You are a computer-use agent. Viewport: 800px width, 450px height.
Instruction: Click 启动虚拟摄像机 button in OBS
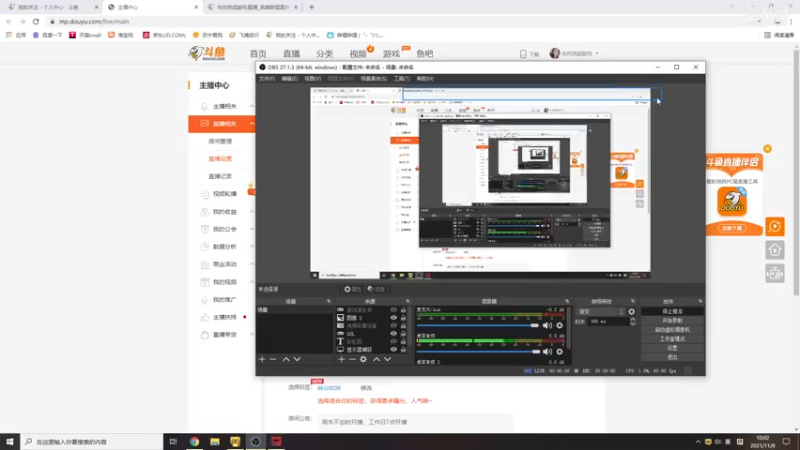click(672, 330)
